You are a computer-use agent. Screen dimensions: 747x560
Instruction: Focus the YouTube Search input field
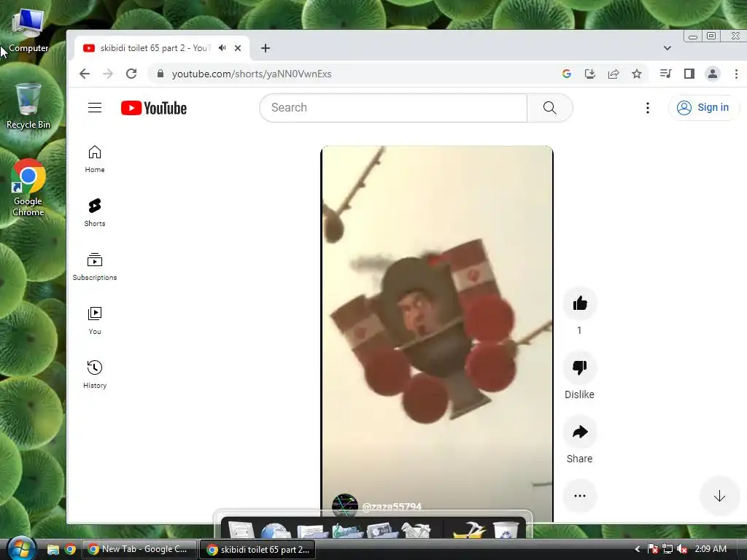pyautogui.click(x=393, y=108)
